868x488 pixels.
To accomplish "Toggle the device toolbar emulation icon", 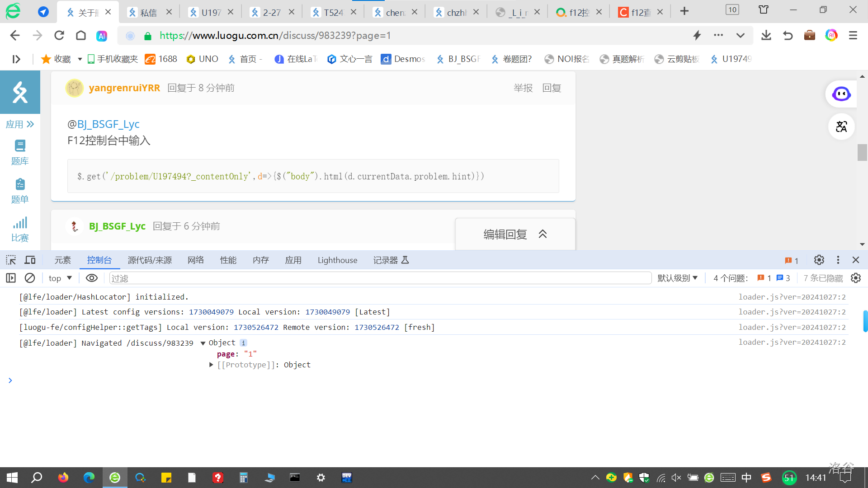I will 30,260.
